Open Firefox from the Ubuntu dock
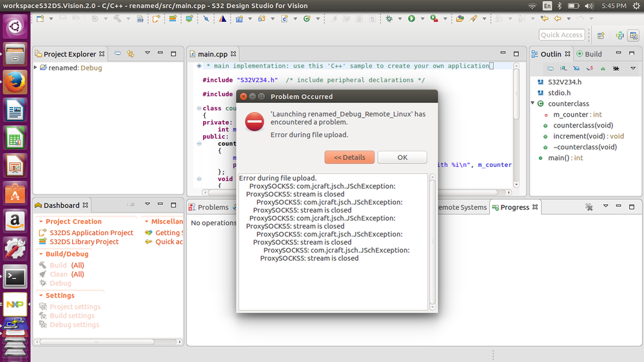The height and width of the screenshot is (362, 644). click(x=15, y=82)
